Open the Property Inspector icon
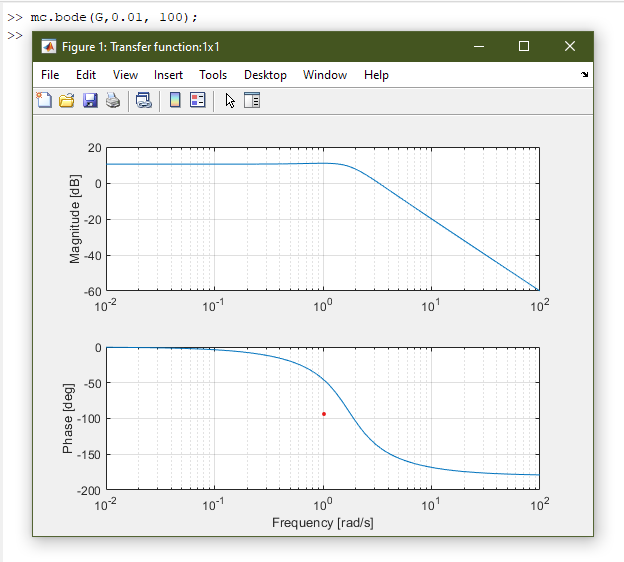This screenshot has height=562, width=624. [252, 100]
